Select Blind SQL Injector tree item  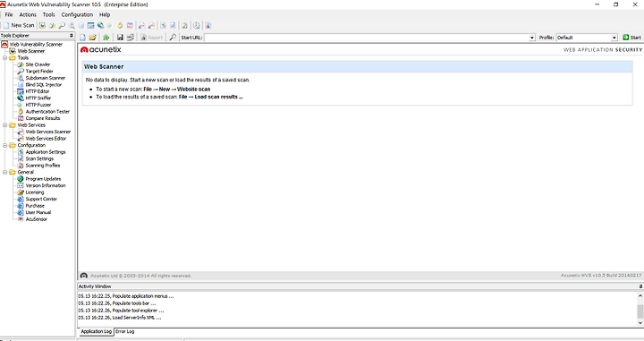click(44, 85)
